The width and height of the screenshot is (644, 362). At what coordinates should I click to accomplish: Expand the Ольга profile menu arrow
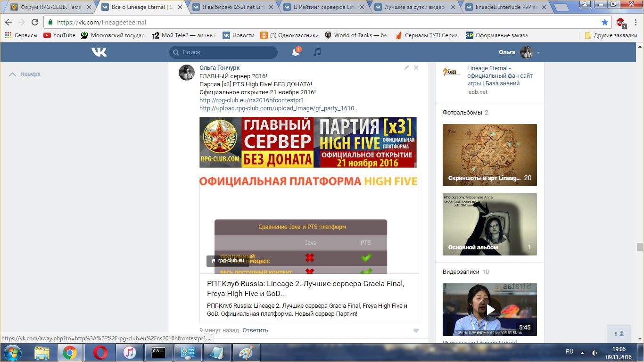pos(538,53)
